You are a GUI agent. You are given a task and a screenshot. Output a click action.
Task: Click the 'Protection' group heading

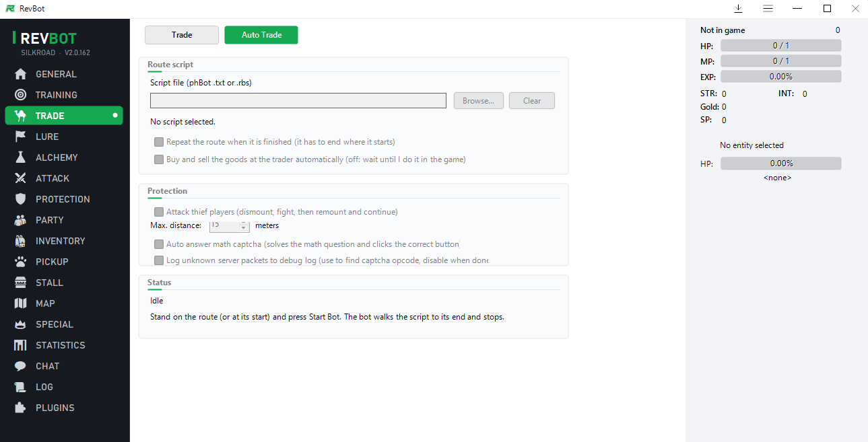[167, 191]
